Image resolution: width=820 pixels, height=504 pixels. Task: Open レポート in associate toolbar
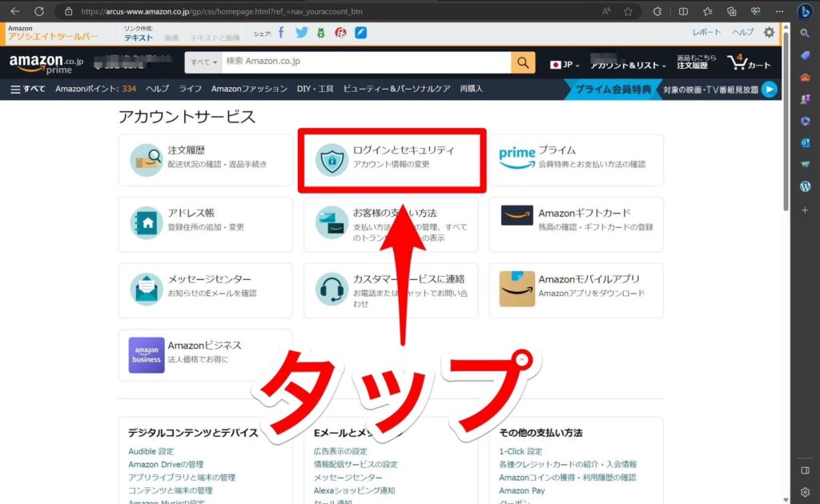pos(706,32)
